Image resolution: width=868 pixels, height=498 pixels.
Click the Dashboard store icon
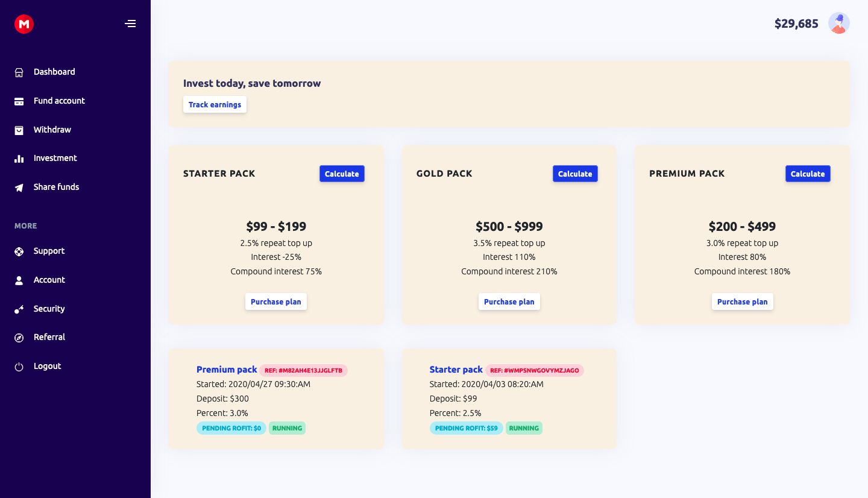19,72
